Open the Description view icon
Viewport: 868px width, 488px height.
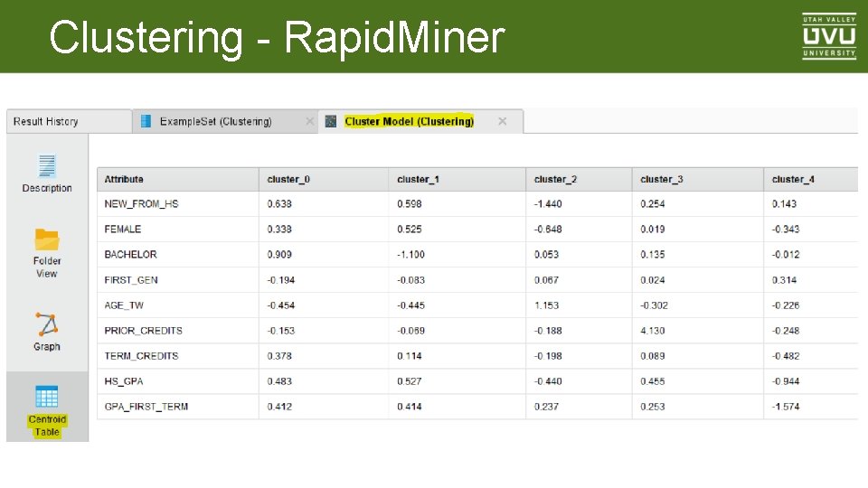46,165
